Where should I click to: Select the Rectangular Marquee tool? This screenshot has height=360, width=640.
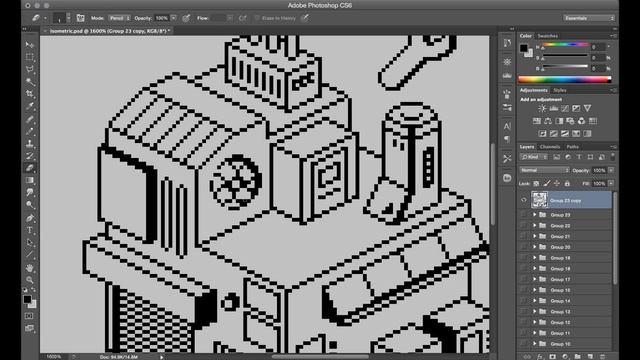tap(29, 57)
